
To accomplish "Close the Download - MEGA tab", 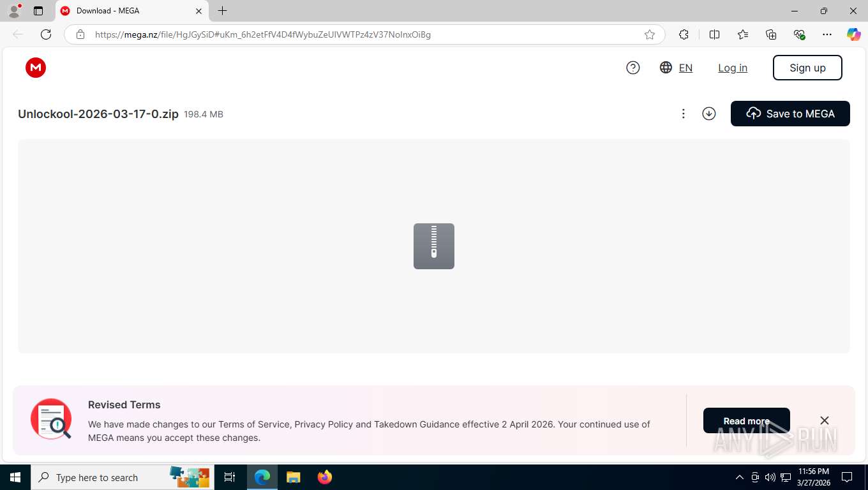I will tap(198, 11).
